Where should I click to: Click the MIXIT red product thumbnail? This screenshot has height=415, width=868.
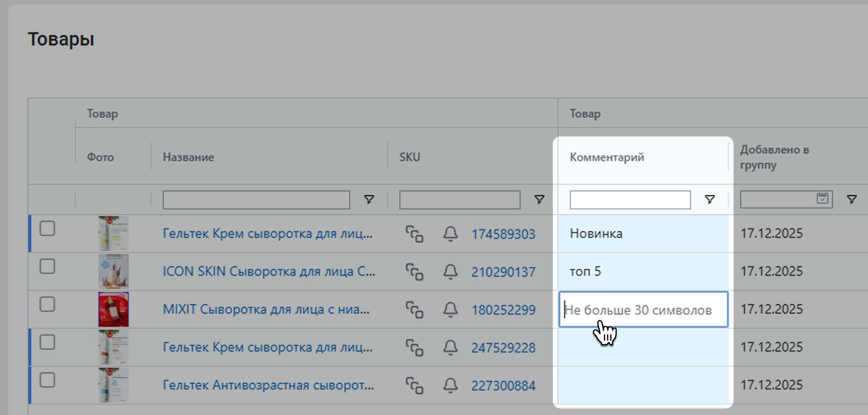pos(114,309)
